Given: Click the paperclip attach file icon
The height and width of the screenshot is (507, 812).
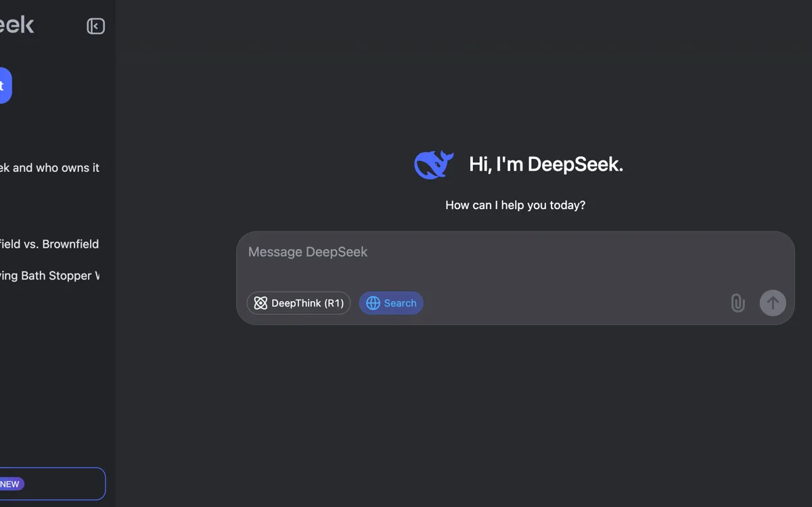Looking at the screenshot, I should coord(738,303).
